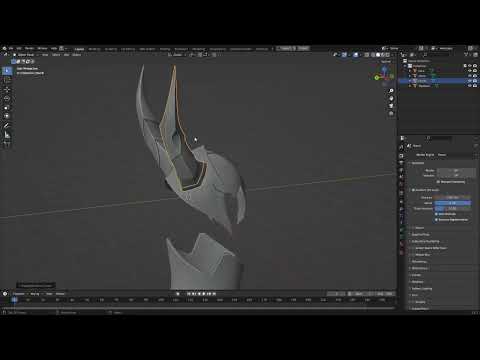Enable the Viewport Denoising checkbox
This screenshot has height=360, width=480.
[438, 182]
